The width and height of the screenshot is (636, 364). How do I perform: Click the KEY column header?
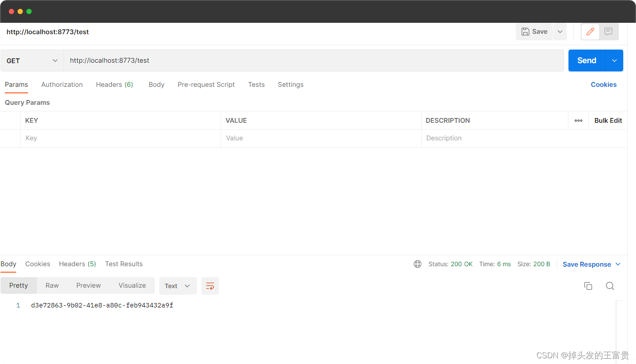[32, 121]
